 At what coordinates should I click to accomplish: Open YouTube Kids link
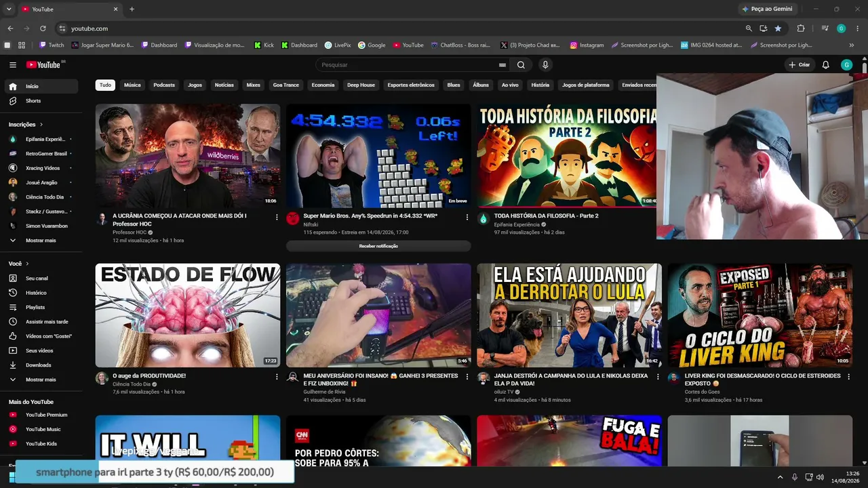[41, 444]
